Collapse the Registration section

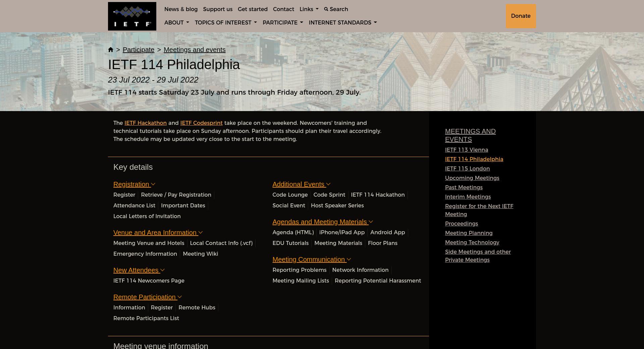click(x=134, y=184)
